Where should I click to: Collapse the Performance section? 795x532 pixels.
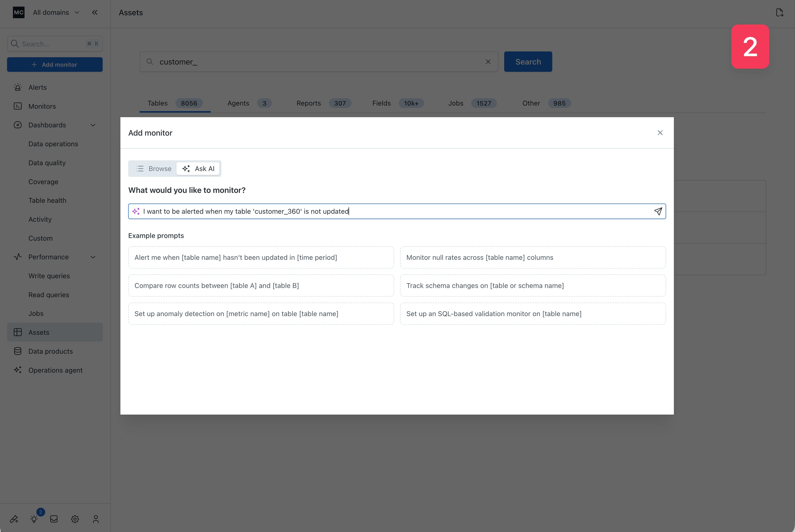tap(93, 257)
